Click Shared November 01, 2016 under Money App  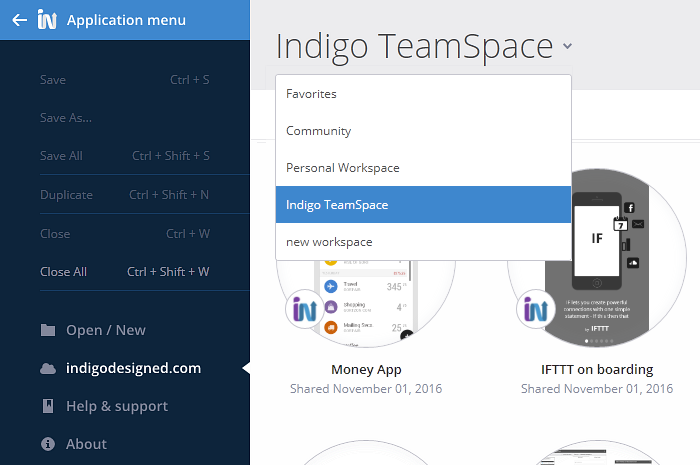[366, 389]
